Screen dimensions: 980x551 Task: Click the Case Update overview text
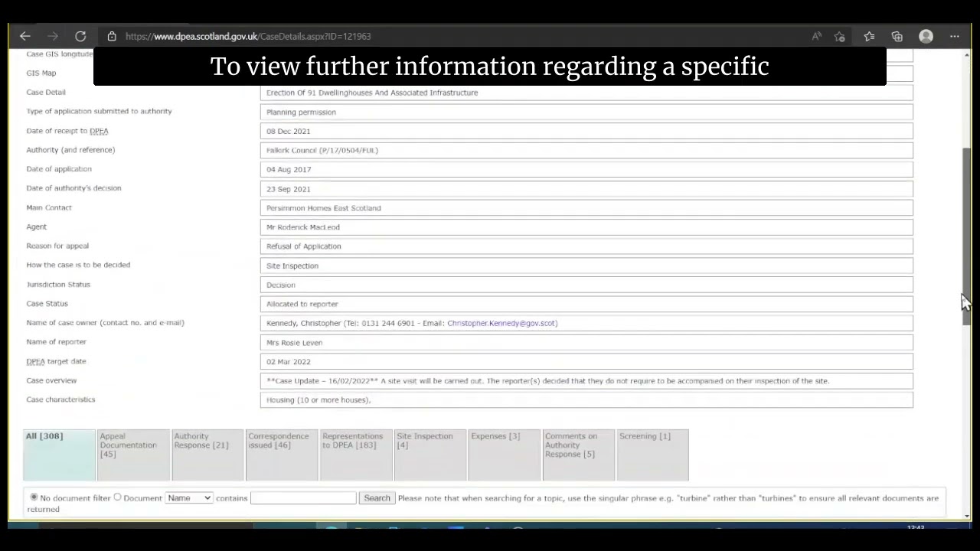click(x=548, y=381)
